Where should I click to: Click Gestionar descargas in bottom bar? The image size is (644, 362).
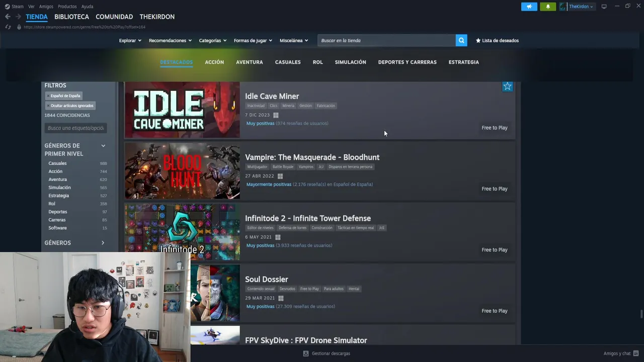coord(331,353)
